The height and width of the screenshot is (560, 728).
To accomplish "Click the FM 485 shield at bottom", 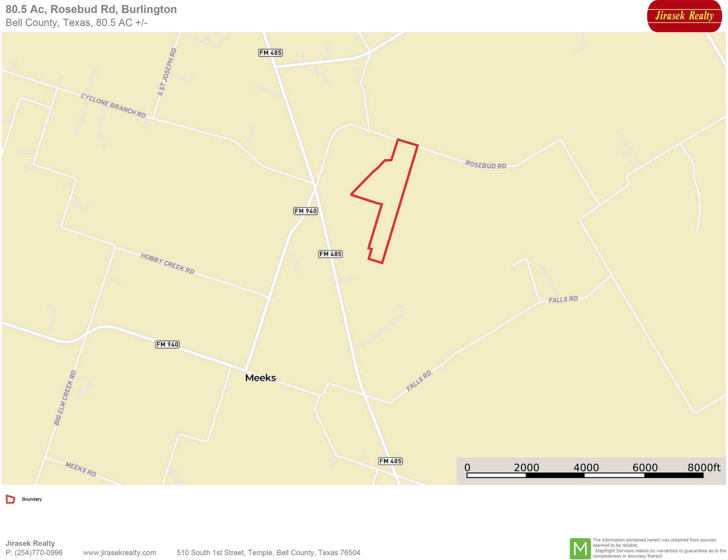I will [390, 461].
